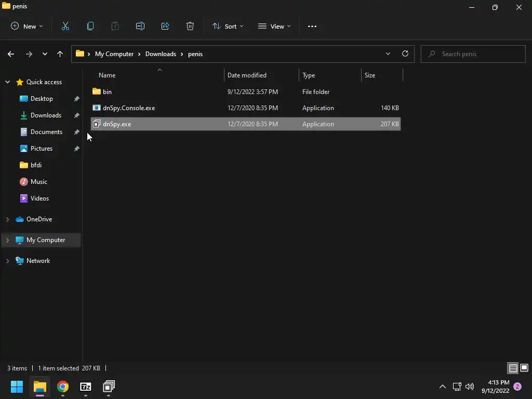Click File Explorer taskbar icon
Screen dimensions: 532x399
pos(39,387)
